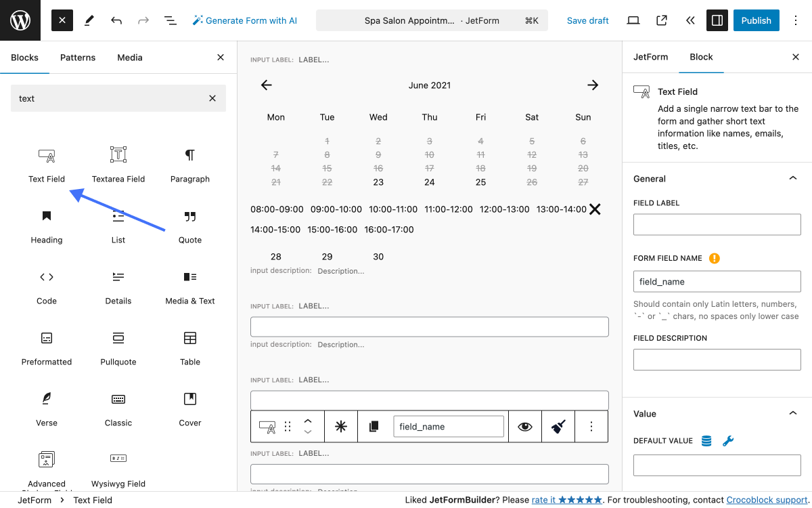Insert the Quote block
The image size is (812, 508).
tap(190, 226)
